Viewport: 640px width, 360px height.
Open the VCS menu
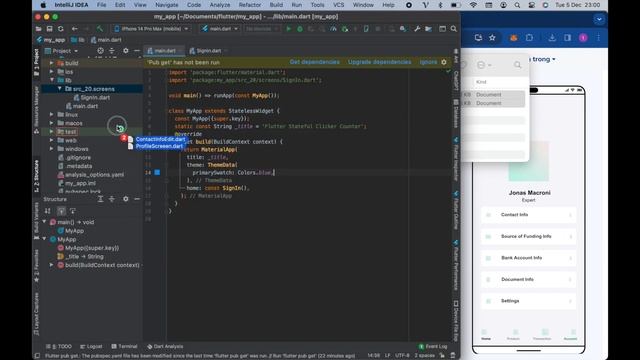point(338,5)
